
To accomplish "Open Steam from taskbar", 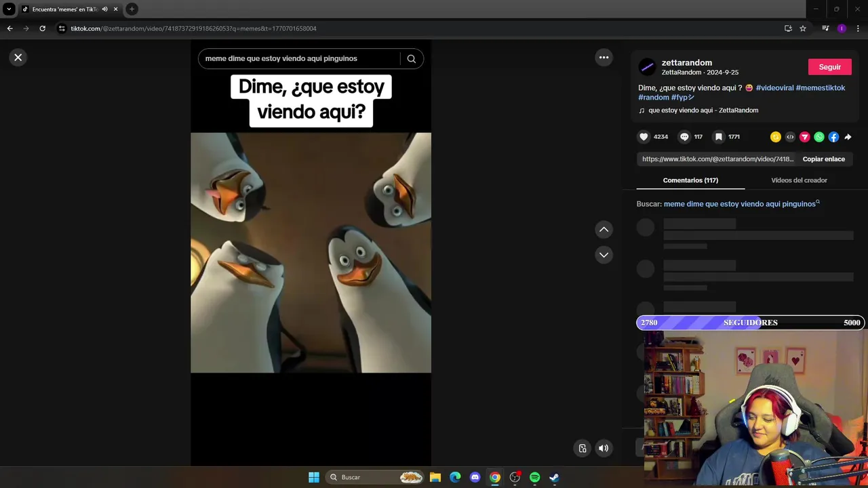I will tap(554, 477).
